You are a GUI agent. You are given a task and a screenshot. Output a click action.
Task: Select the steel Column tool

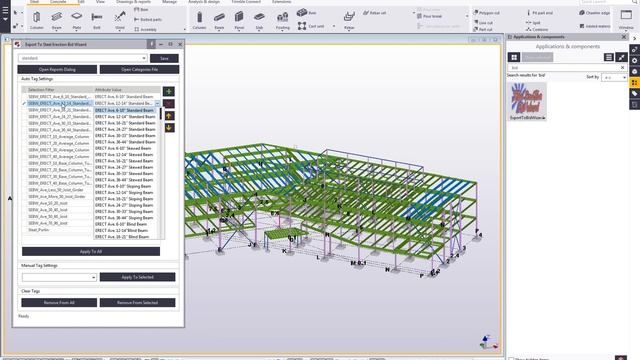tap(36, 20)
